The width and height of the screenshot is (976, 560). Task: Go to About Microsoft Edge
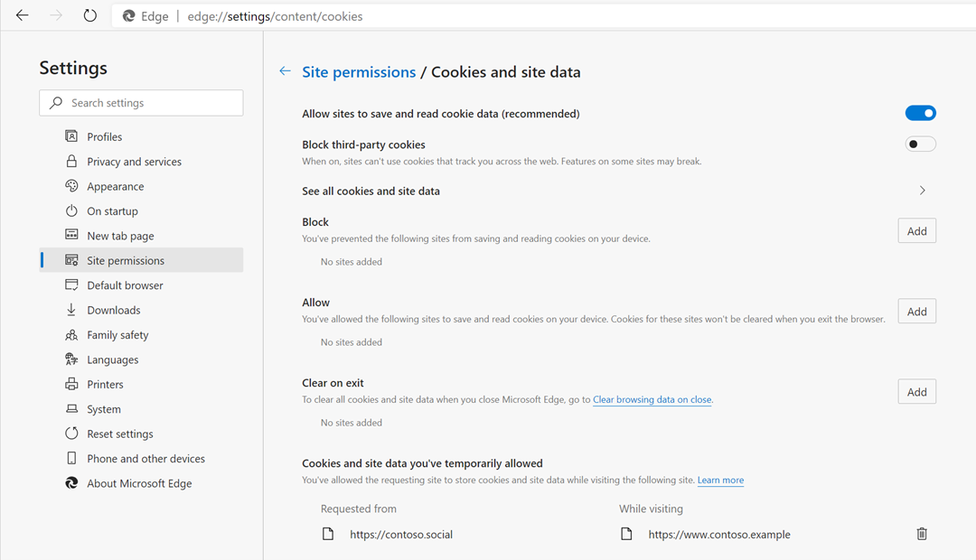point(139,483)
